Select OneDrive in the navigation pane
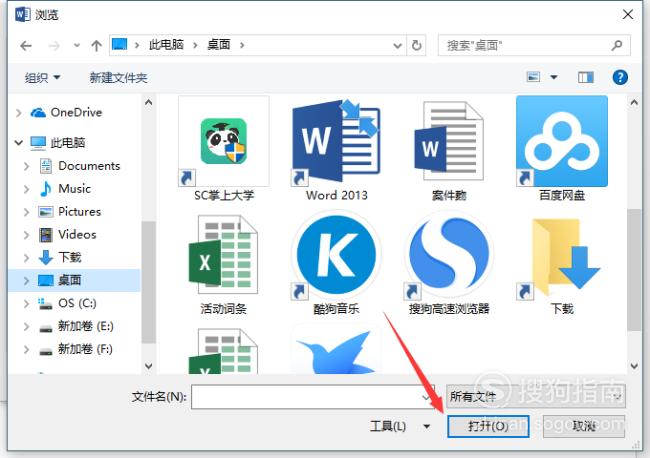Image resolution: width=650 pixels, height=458 pixels. coord(66,112)
